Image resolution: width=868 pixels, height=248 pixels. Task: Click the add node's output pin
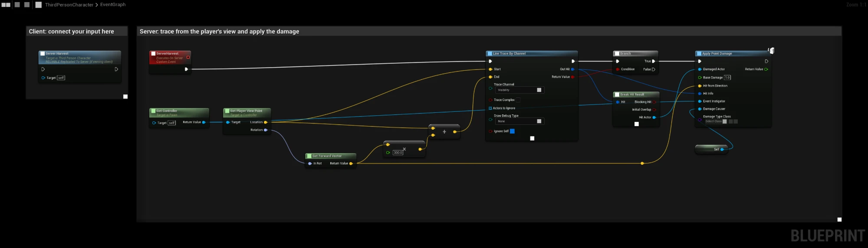(455, 132)
